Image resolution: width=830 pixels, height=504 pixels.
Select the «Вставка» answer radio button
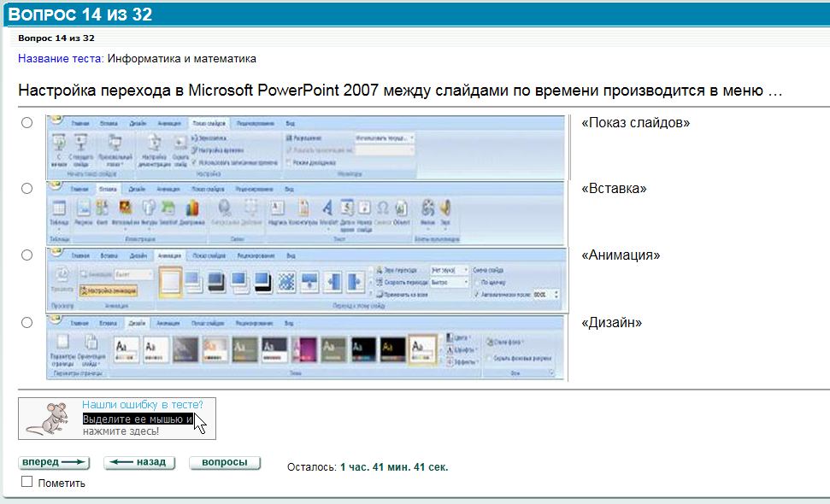[27, 188]
